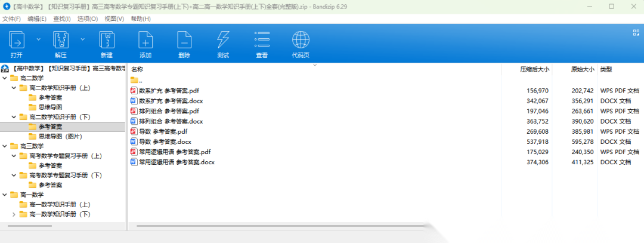
Task: Collapse the 高考数学专题复习手册（上） folder
Action: (14, 156)
